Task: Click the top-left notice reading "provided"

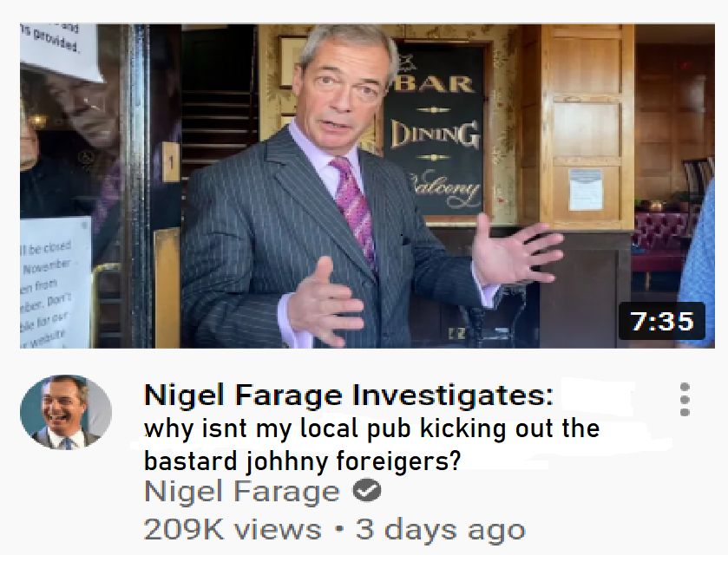Action: coord(61,51)
